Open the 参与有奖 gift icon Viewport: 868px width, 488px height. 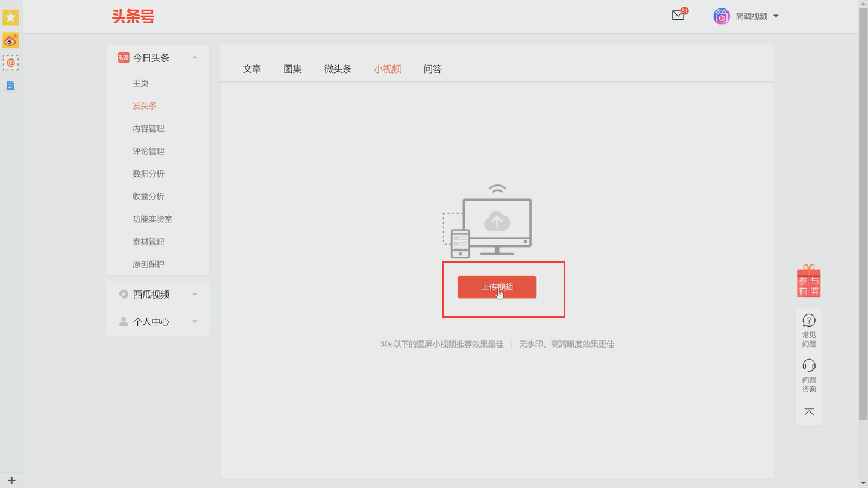click(x=809, y=281)
